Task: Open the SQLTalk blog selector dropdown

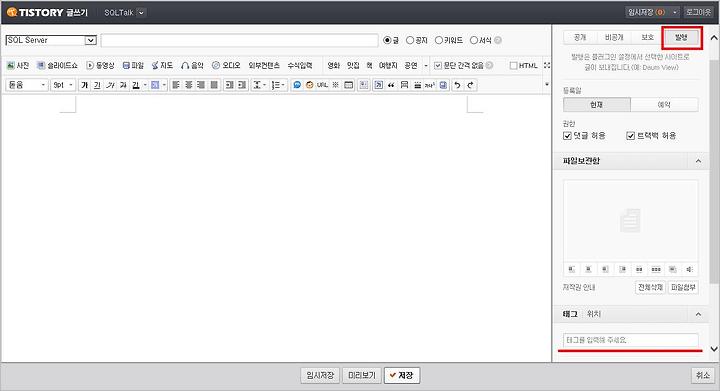Action: pos(141,12)
